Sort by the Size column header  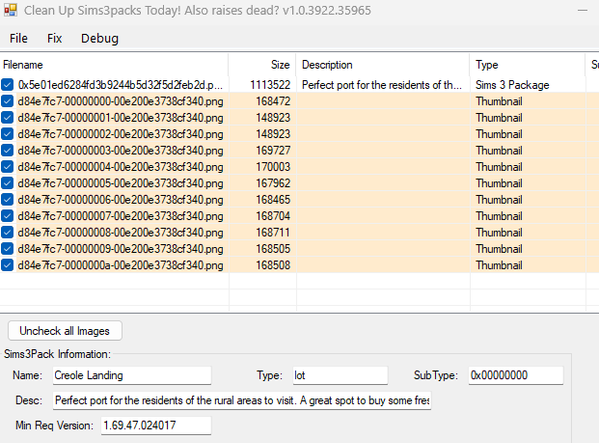coord(262,65)
